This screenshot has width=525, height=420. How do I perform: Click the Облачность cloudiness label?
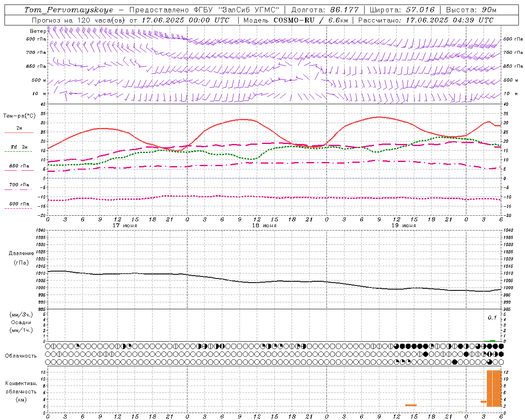click(21, 356)
